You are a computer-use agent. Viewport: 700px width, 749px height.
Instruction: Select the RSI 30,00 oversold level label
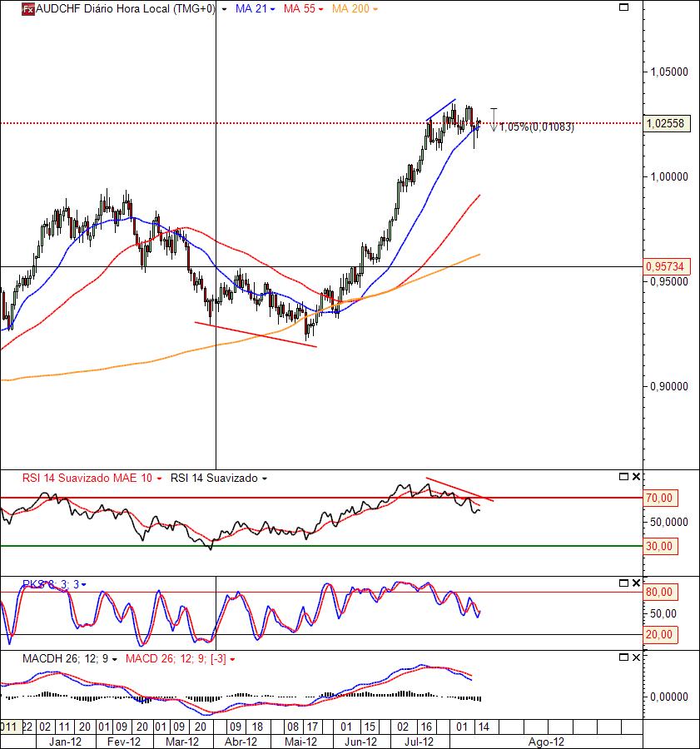[x=660, y=546]
